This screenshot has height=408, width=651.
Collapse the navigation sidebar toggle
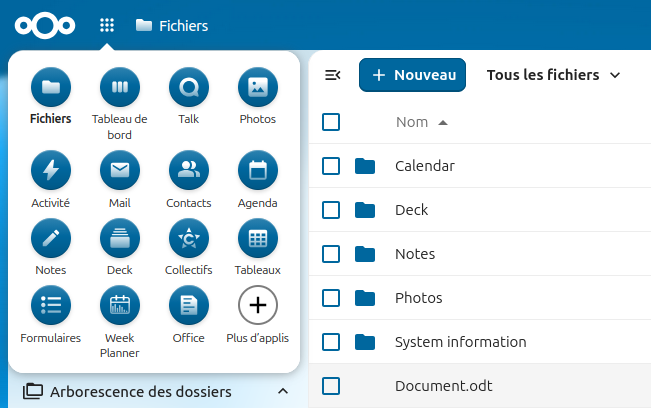[333, 75]
